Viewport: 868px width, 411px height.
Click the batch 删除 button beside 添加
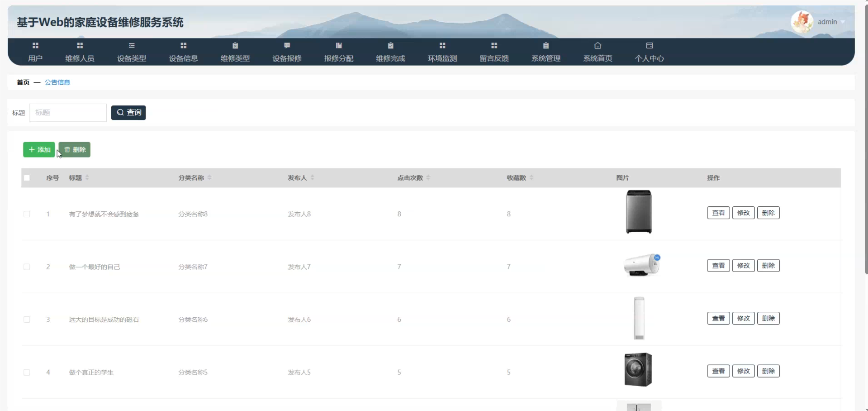coord(75,149)
